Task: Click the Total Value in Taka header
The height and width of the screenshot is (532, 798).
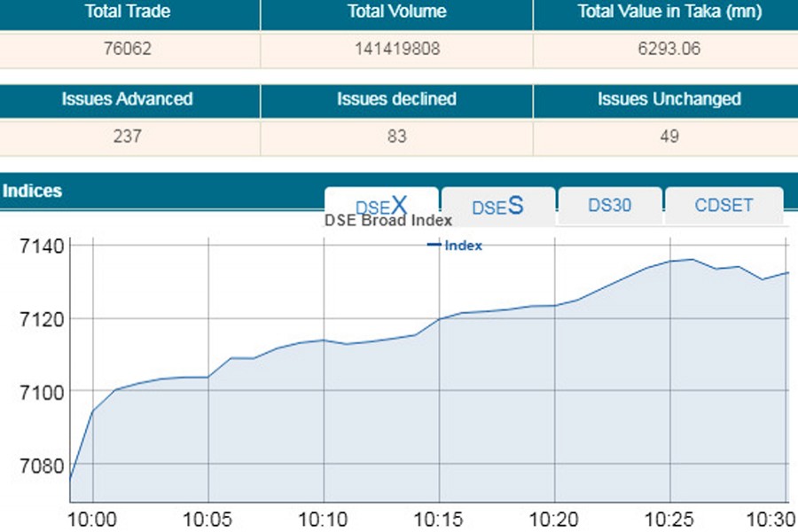Action: point(665,12)
